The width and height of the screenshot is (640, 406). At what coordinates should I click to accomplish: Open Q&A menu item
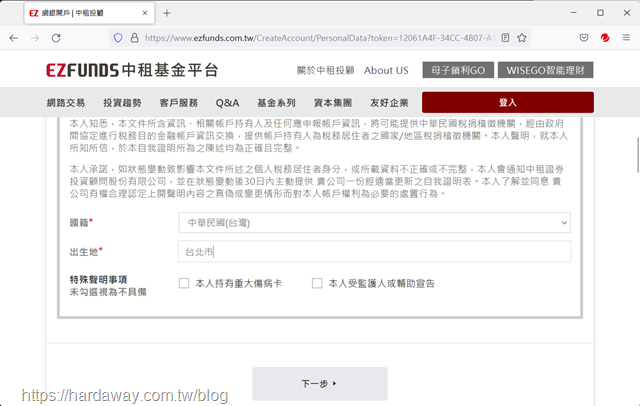click(x=227, y=103)
